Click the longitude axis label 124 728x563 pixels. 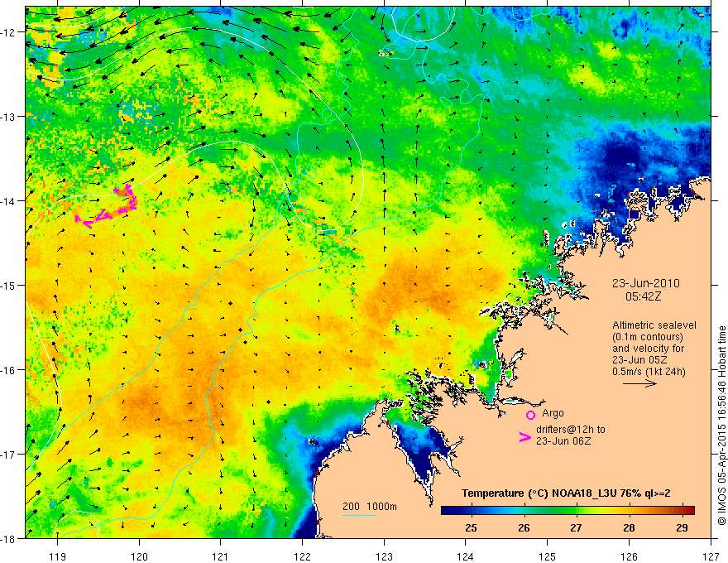pos(466,556)
